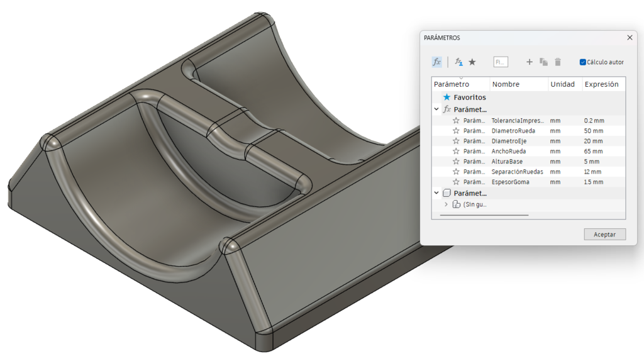Star the ToleranciaImpresión parameter row
Image resolution: width=644 pixels, height=356 pixels.
(456, 120)
